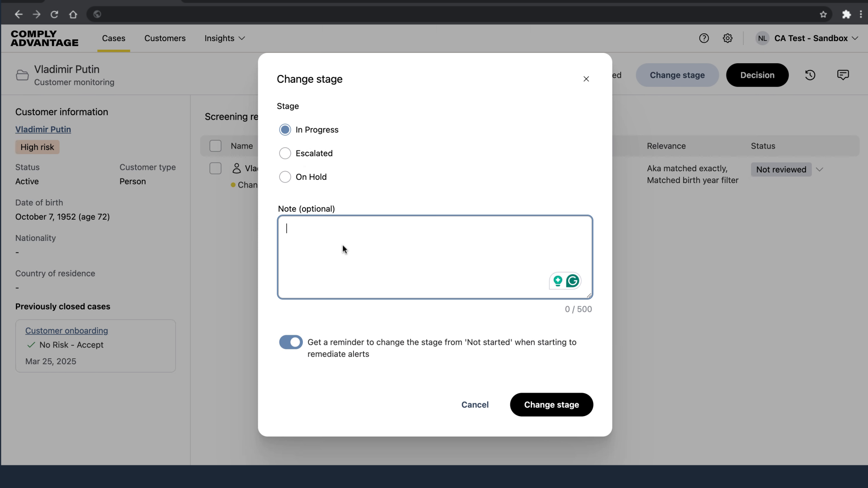
Task: Click the green lightbulb suggestion icon
Action: click(558, 281)
